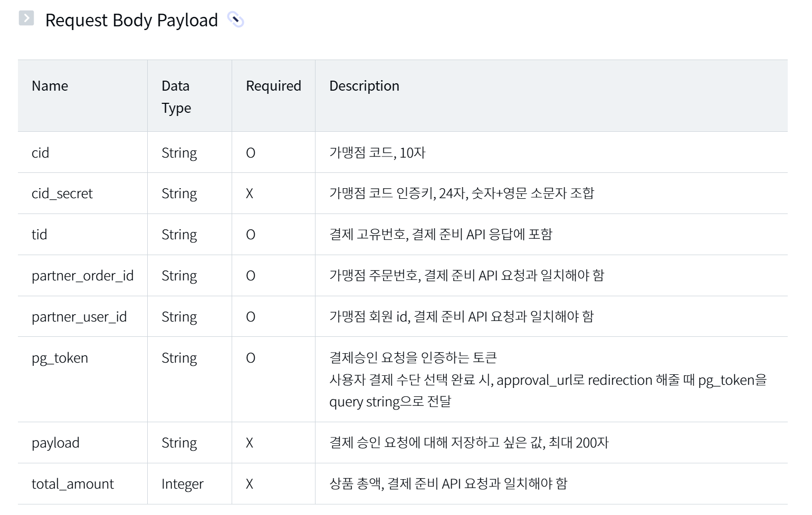The height and width of the screenshot is (515, 812).
Task: Select the total_amount parameter name
Action: [x=72, y=484]
